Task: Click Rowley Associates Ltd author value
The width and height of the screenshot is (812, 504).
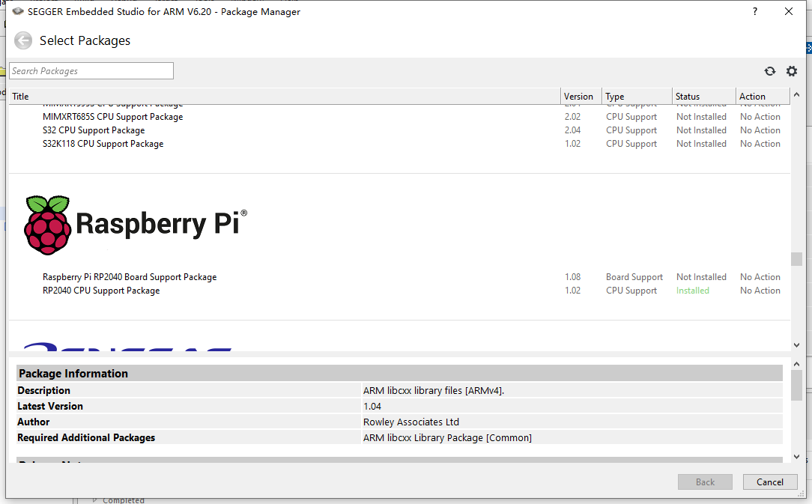Action: point(411,422)
